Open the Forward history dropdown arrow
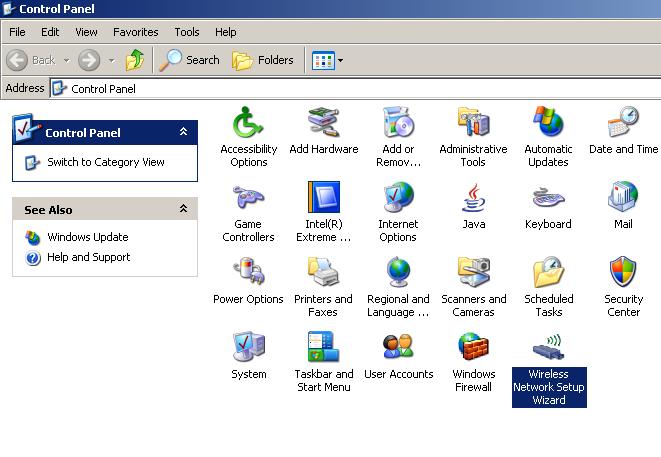Screen dimensions: 661x457 111,60
